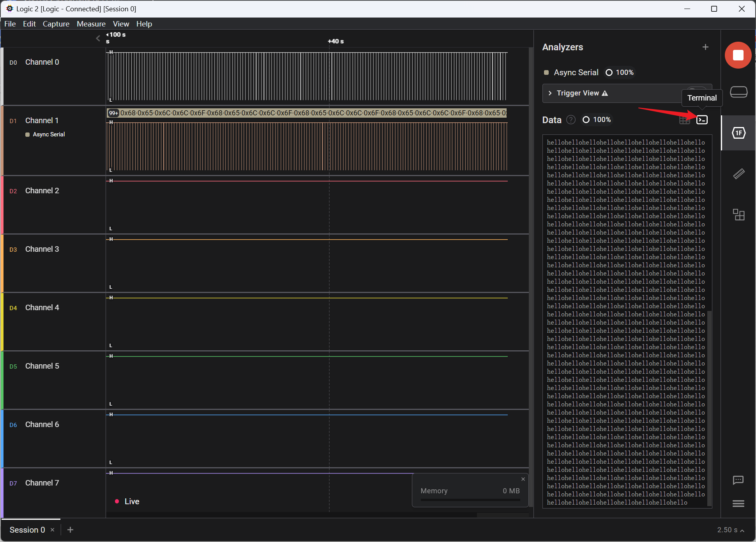Switch Data view to Terminal mode
Image resolution: width=756 pixels, height=542 pixels.
click(x=702, y=120)
